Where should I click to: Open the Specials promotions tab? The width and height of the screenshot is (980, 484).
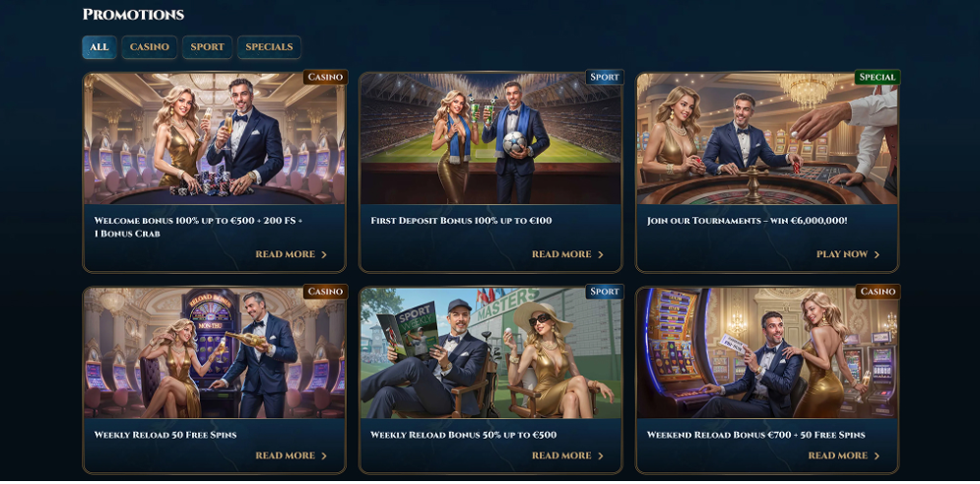pyautogui.click(x=269, y=47)
